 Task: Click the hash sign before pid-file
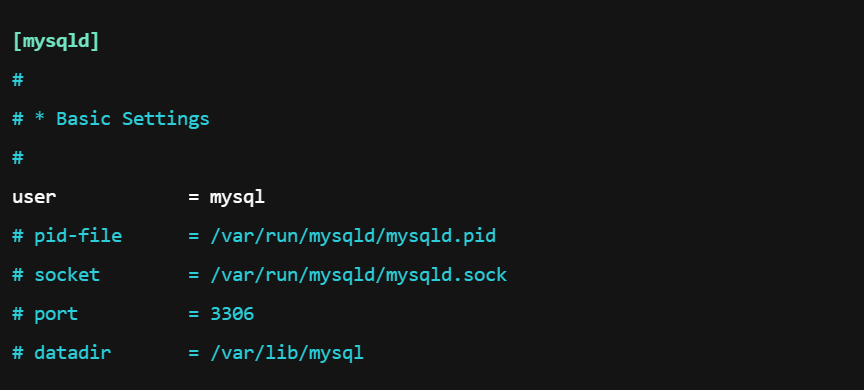[18, 236]
